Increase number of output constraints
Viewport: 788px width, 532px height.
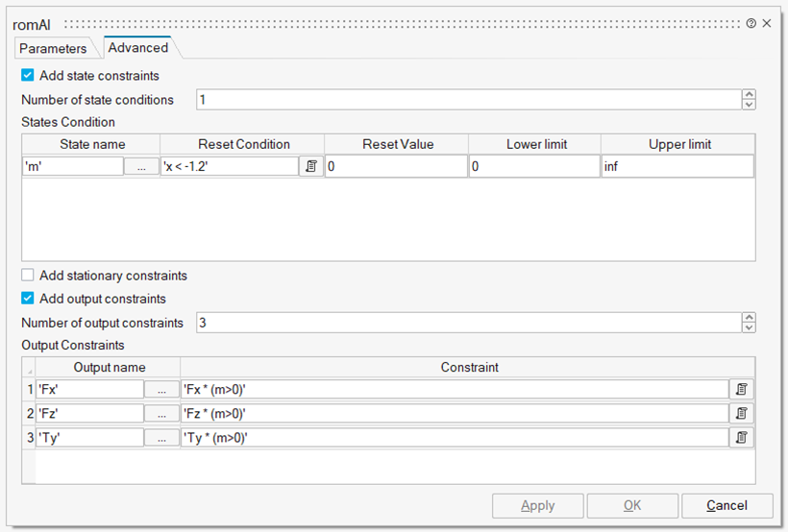(749, 318)
